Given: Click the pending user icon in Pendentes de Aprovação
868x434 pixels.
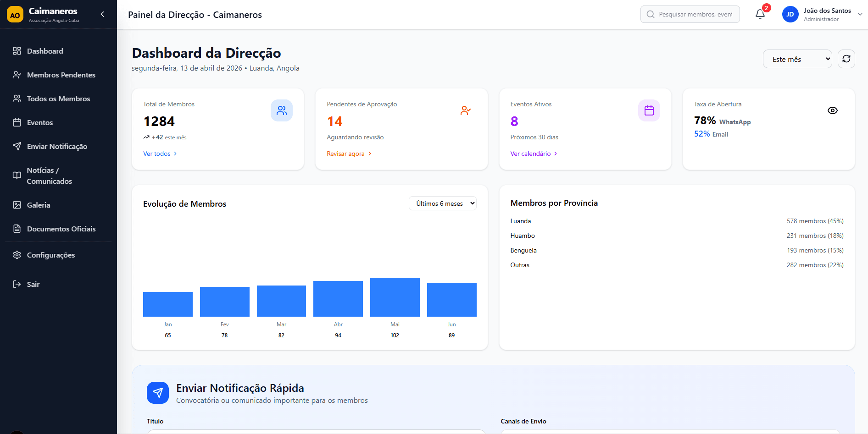Looking at the screenshot, I should pyautogui.click(x=465, y=110).
